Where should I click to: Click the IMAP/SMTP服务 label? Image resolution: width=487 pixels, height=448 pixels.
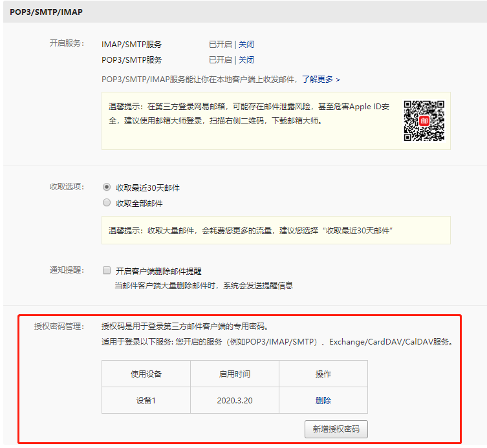point(132,45)
